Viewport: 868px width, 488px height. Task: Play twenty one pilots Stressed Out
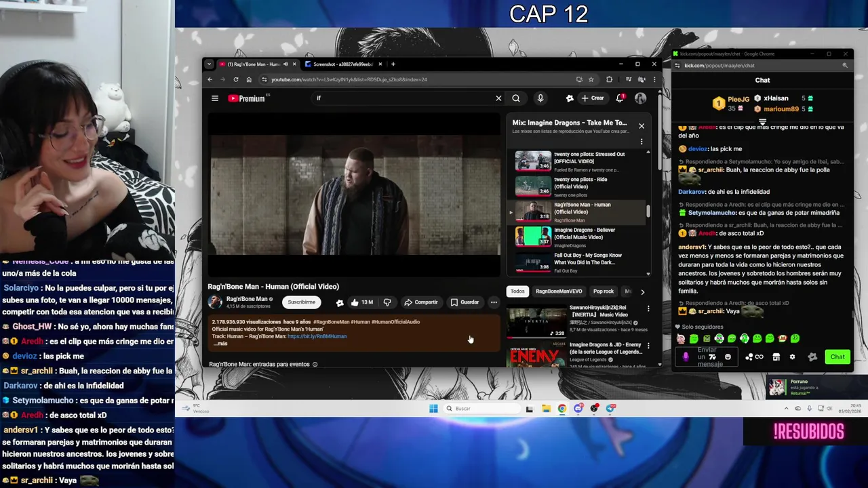coord(576,161)
